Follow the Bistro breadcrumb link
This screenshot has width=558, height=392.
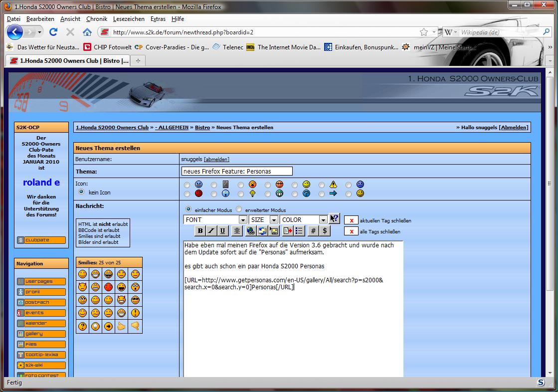point(202,127)
